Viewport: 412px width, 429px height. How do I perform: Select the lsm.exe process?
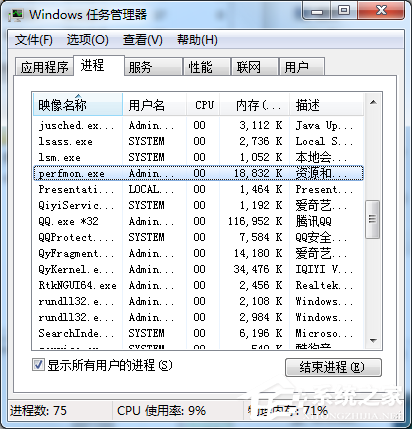point(198,157)
